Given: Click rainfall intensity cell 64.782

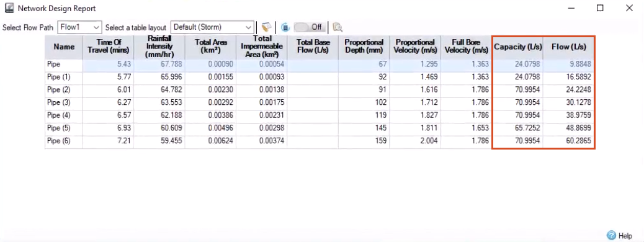Looking at the screenshot, I should [x=159, y=90].
